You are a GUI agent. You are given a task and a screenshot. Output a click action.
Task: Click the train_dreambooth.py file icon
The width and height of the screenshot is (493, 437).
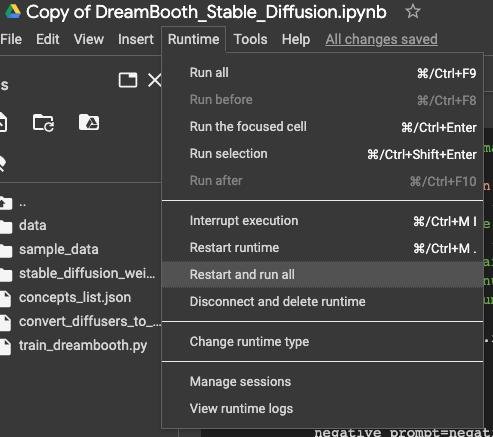5,346
